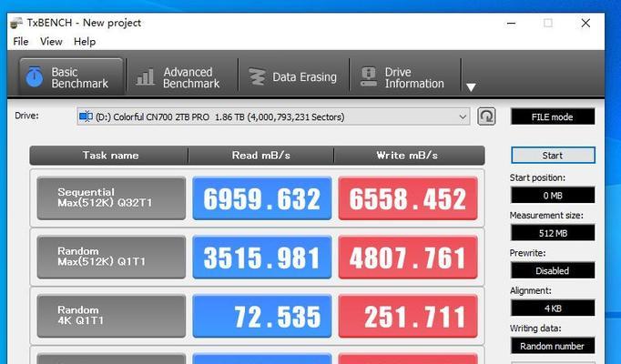The image size is (621, 364).
Task: Open the Drive selection dropdown
Action: coord(273,116)
